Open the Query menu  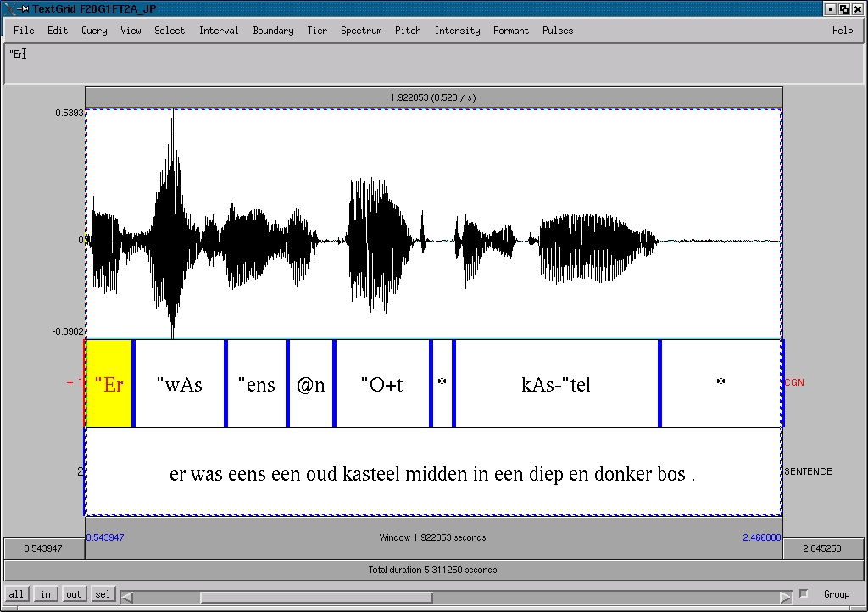click(94, 31)
